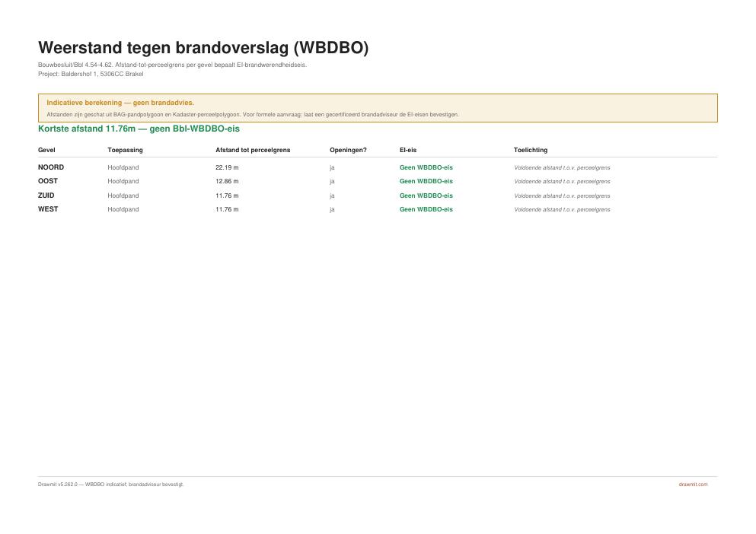Click the 'Toepassing' column header

pyautogui.click(x=125, y=150)
